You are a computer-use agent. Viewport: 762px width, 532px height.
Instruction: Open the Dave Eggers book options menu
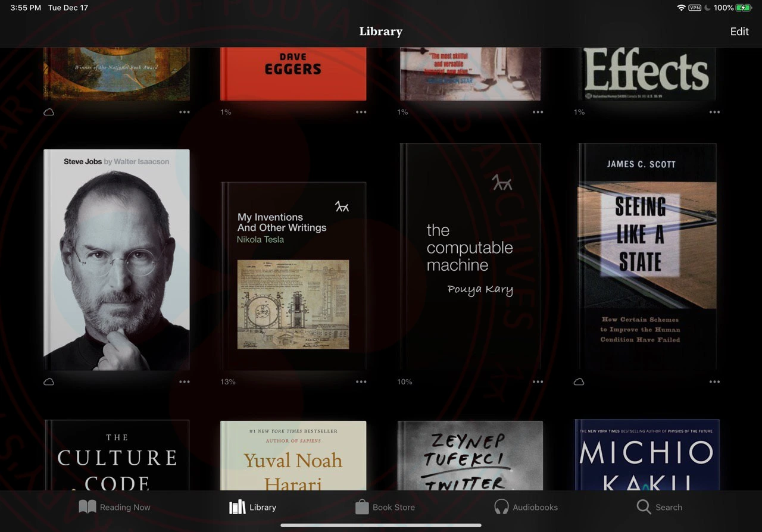pos(361,112)
